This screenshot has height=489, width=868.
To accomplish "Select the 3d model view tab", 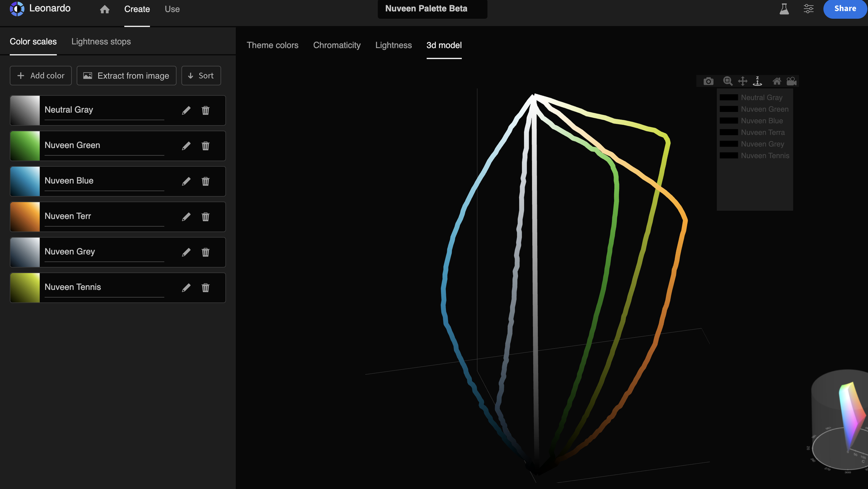I will tap(444, 45).
